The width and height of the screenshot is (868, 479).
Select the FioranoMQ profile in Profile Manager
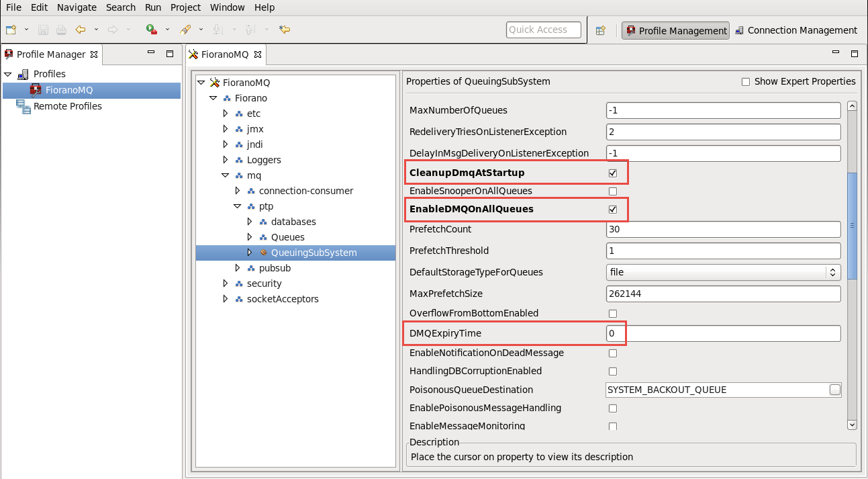pos(69,90)
